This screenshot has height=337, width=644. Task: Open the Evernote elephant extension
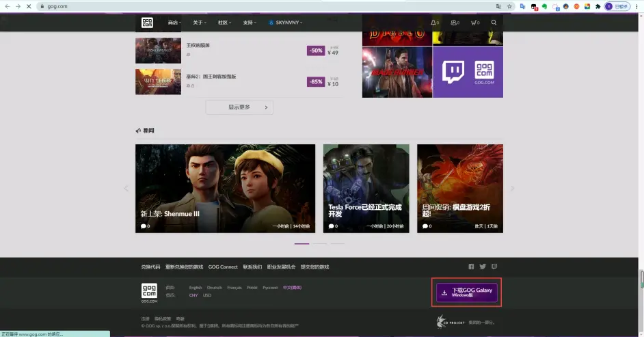[545, 6]
